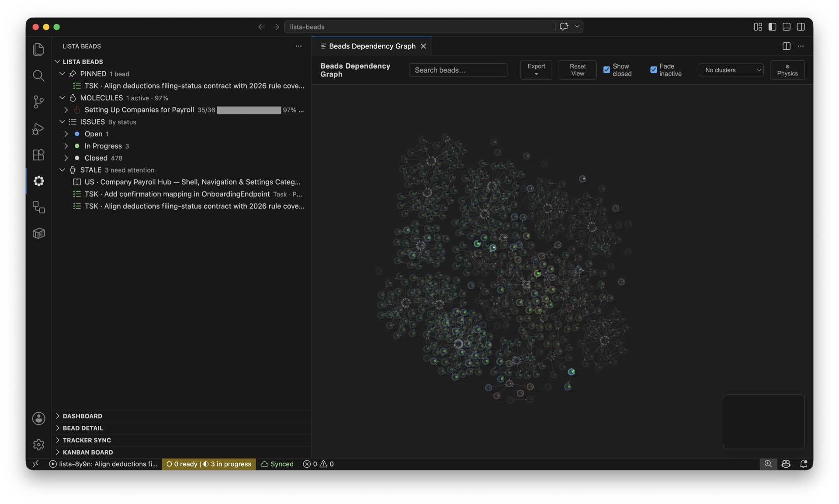Open the chat icon in title bar
The image size is (839, 504).
tap(564, 27)
